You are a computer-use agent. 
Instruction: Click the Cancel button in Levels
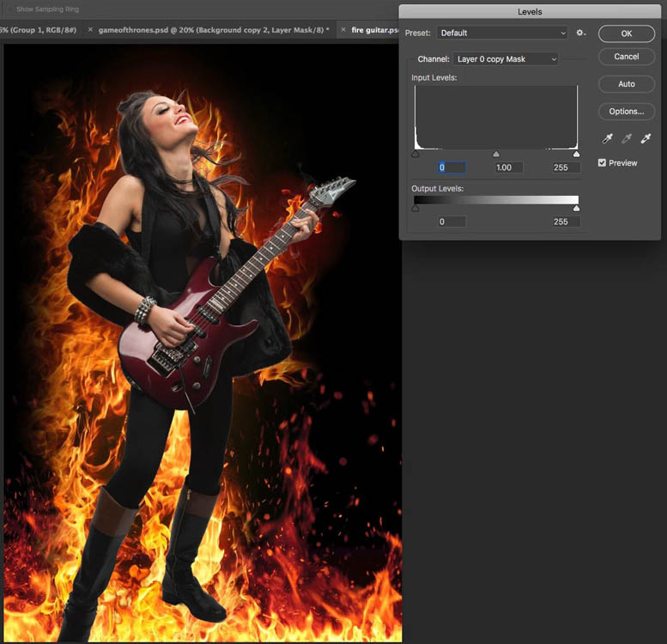click(626, 57)
